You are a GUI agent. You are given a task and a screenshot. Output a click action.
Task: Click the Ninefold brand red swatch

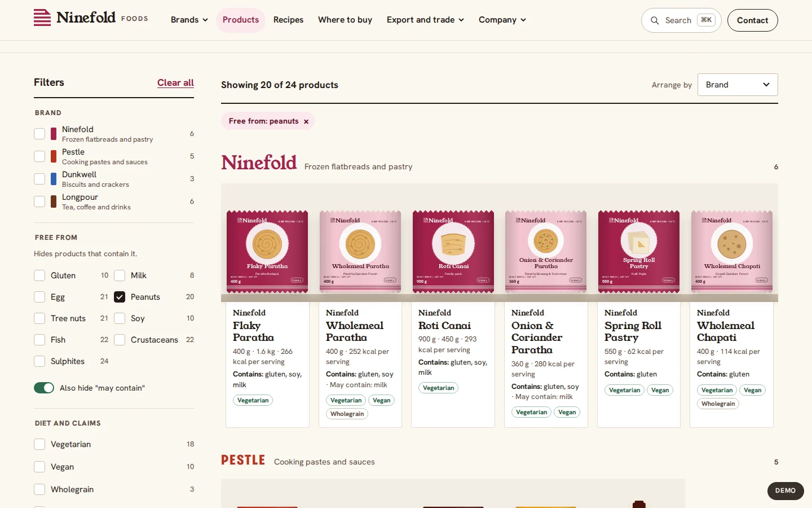(54, 134)
